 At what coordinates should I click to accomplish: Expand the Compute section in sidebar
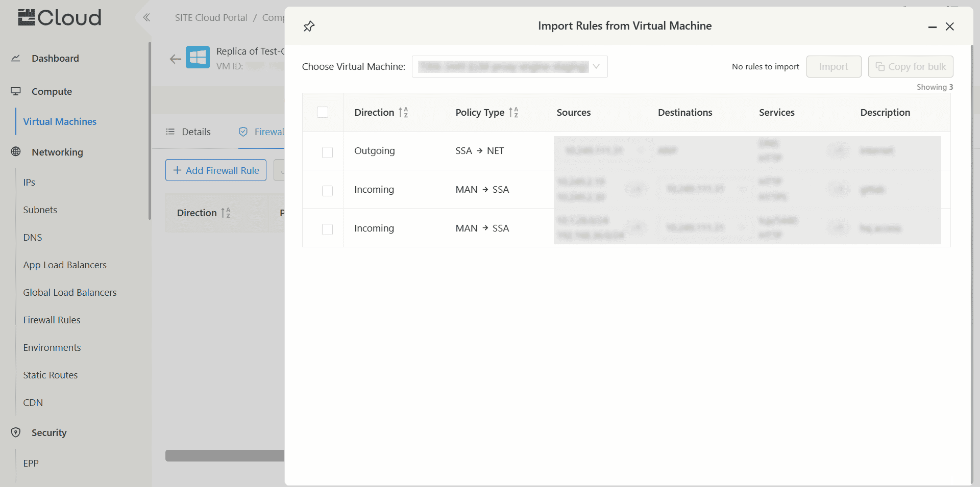click(52, 91)
